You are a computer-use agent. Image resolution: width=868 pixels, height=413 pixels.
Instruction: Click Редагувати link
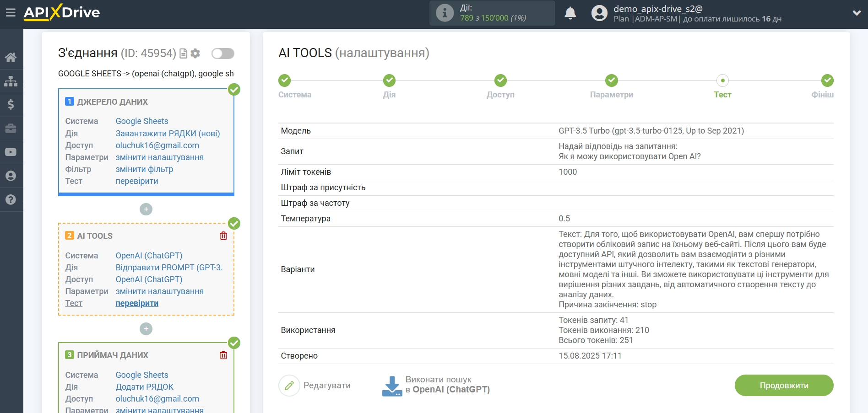[327, 386]
